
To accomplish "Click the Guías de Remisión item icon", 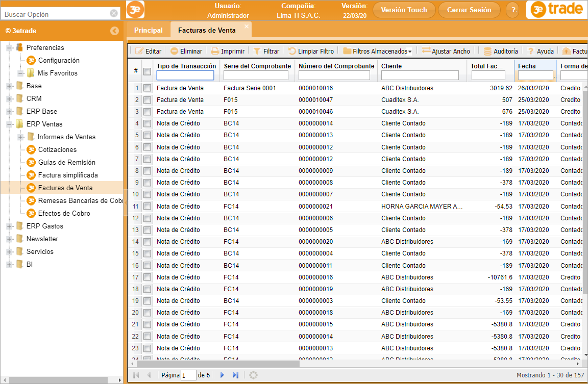I will coord(31,162).
